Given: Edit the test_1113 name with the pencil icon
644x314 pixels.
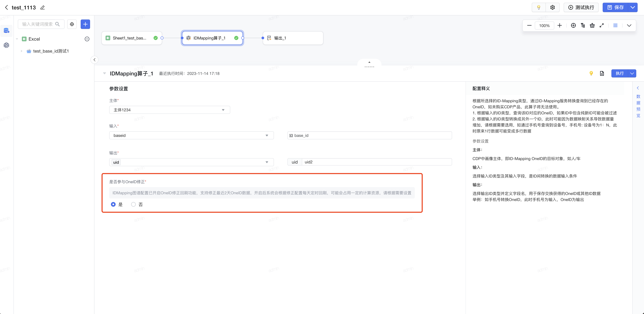Looking at the screenshot, I should click(x=43, y=8).
